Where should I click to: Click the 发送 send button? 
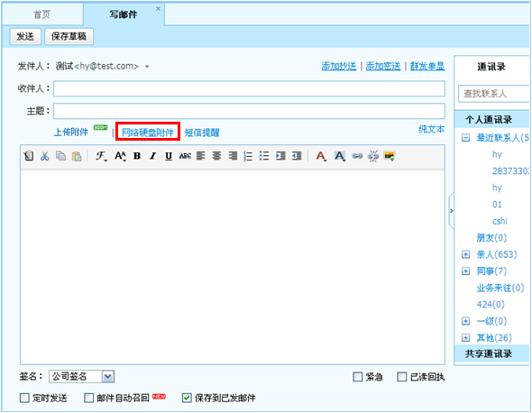[25, 36]
